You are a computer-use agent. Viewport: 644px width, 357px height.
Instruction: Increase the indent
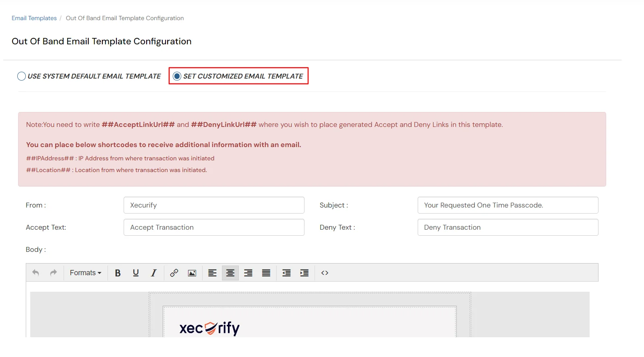(x=304, y=273)
